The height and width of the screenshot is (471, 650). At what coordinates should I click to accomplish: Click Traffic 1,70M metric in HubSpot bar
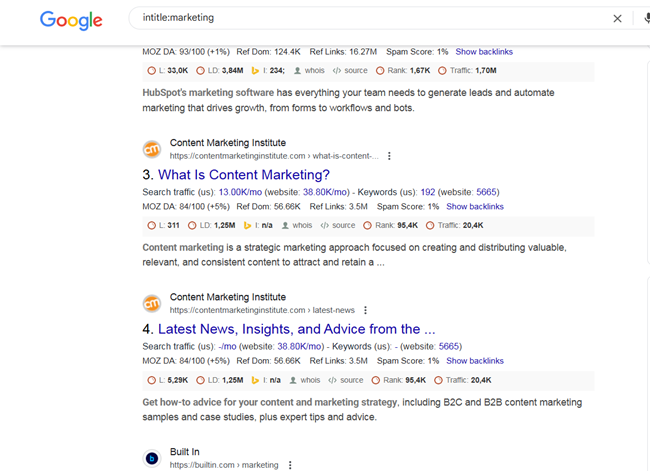tap(467, 70)
